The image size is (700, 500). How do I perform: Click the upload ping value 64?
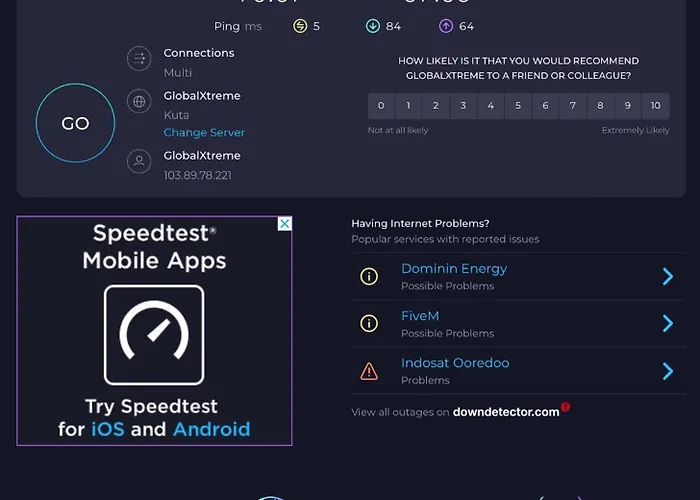tap(467, 26)
